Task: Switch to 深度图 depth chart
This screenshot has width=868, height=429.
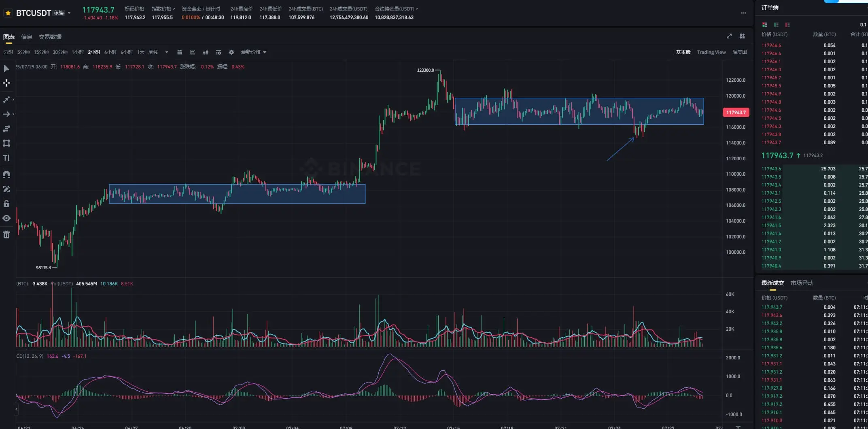Action: pos(740,52)
